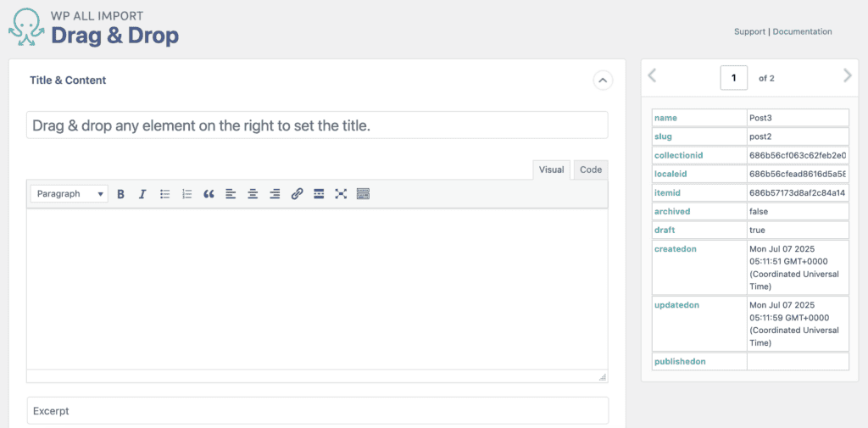This screenshot has width=868, height=428.
Task: Insert Read More tag
Action: (319, 194)
